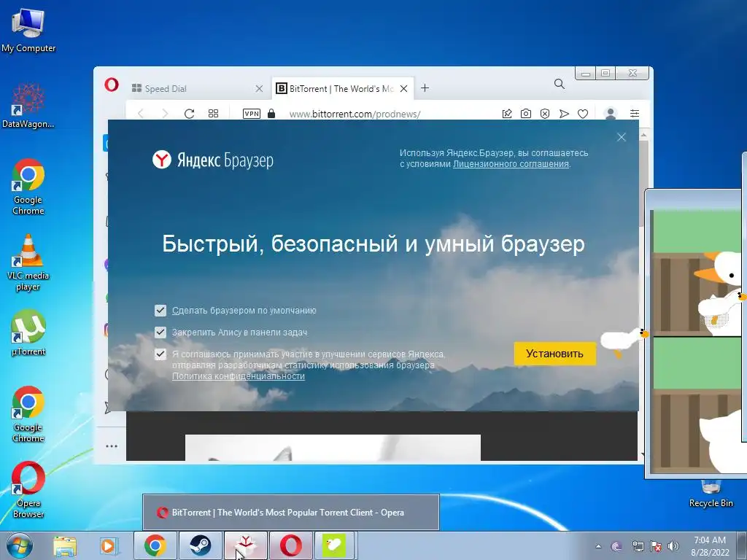747x560 pixels.
Task: Select the DataWagon desktop shortcut
Action: tap(28, 105)
